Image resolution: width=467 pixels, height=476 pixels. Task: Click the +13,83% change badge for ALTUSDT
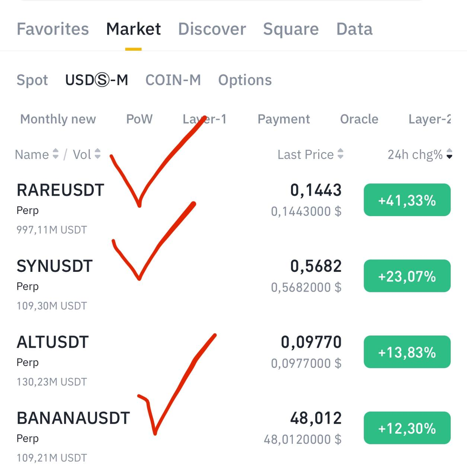coord(407,352)
